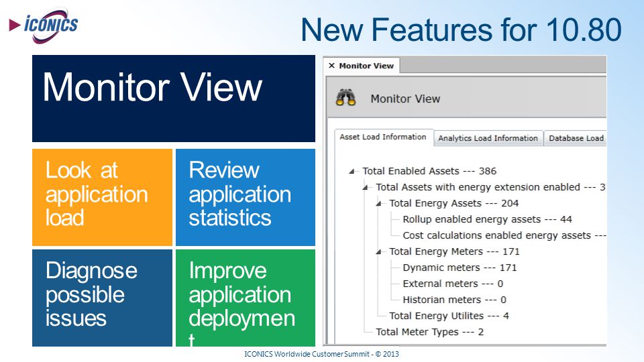Click the ICONICS Worldwide Customer Summit footer
The image size is (644, 362).
[321, 354]
